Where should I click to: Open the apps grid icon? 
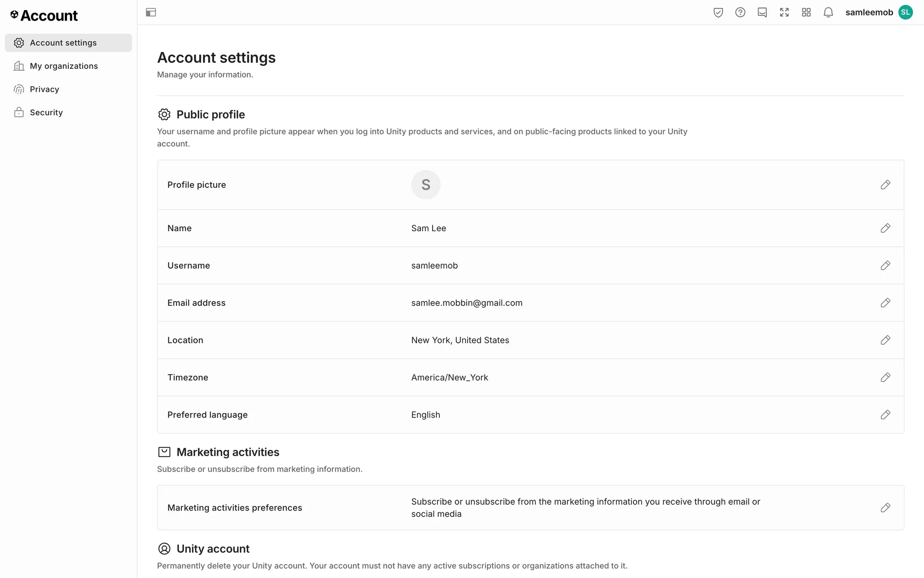(x=807, y=13)
